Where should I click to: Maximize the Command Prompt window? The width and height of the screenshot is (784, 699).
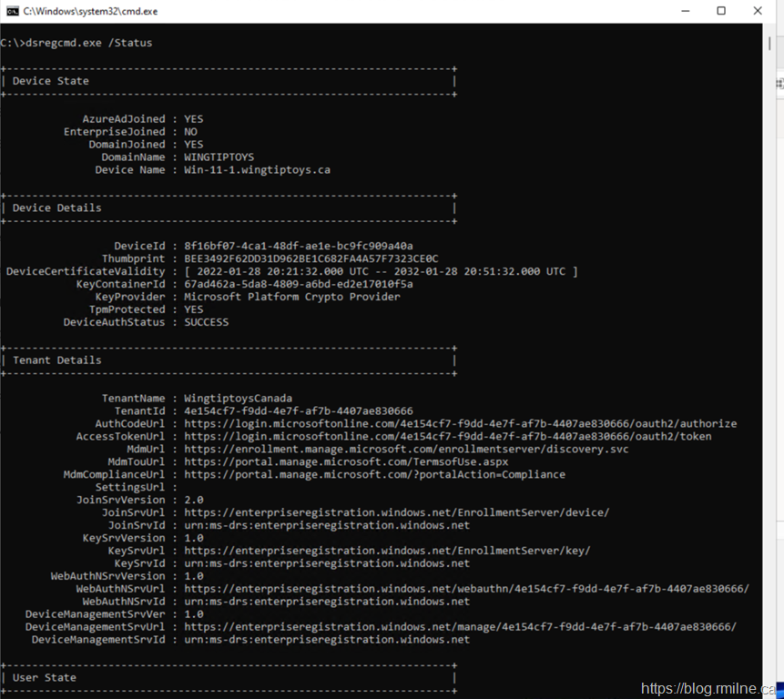pos(721,11)
